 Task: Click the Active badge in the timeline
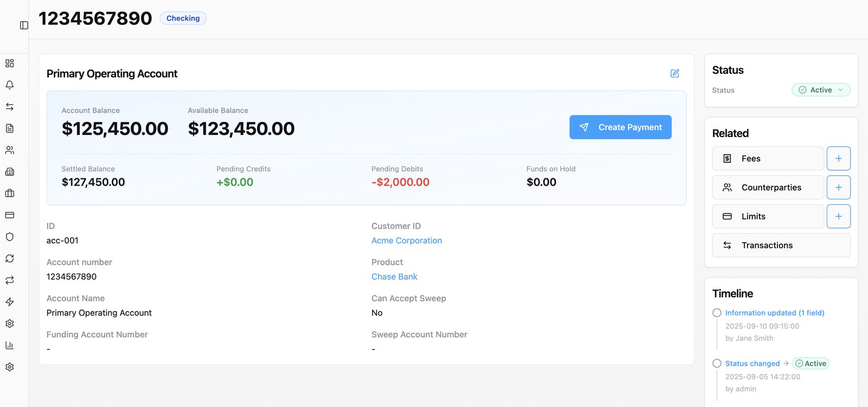(x=810, y=364)
